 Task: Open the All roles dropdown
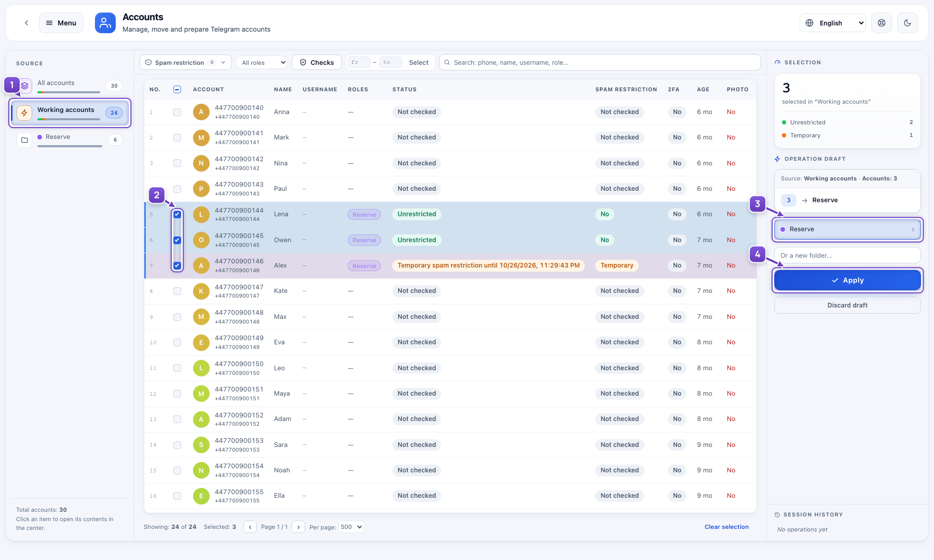click(262, 62)
